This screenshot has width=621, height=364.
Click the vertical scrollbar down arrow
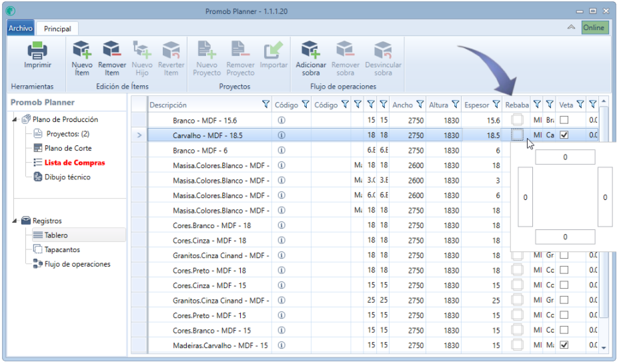[604, 348]
